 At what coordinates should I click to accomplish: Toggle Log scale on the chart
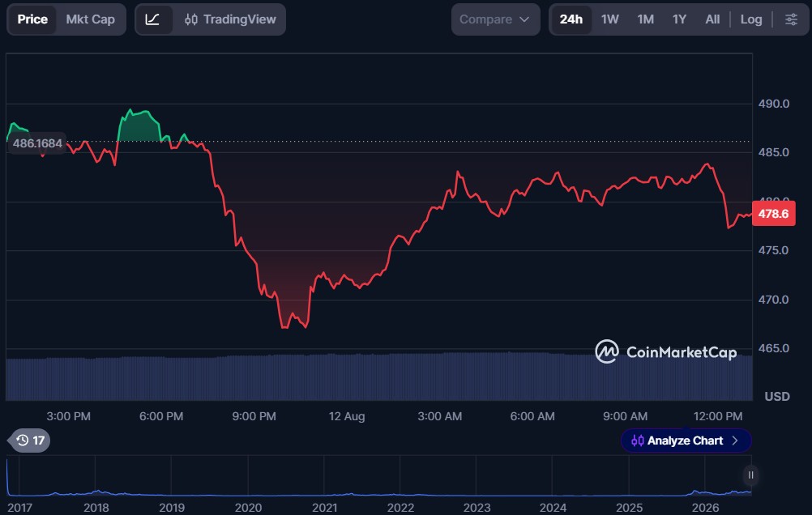point(751,19)
